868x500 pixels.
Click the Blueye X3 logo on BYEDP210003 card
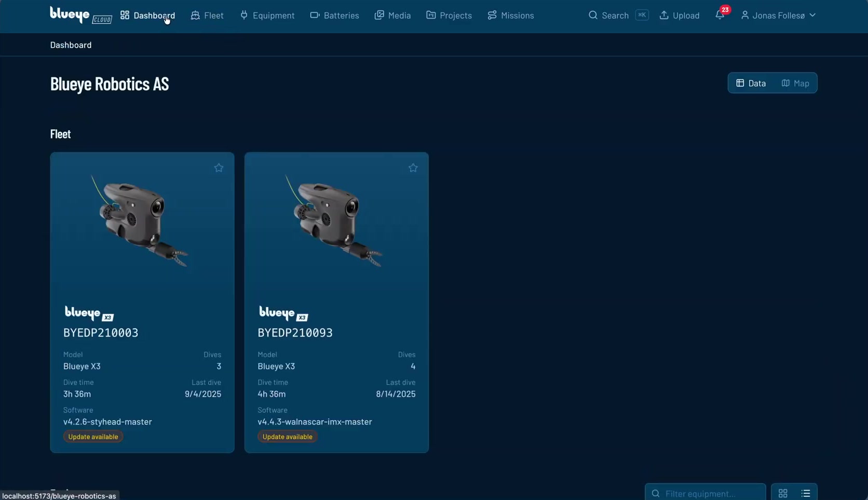(89, 313)
